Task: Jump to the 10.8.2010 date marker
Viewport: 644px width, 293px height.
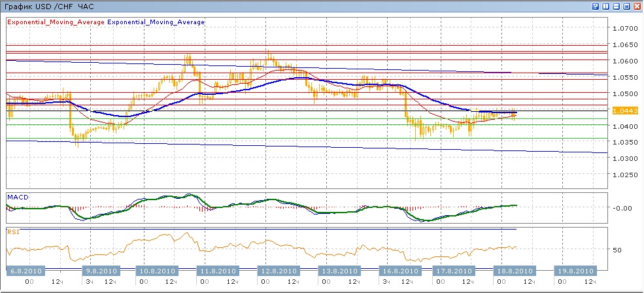Action: 156,271
